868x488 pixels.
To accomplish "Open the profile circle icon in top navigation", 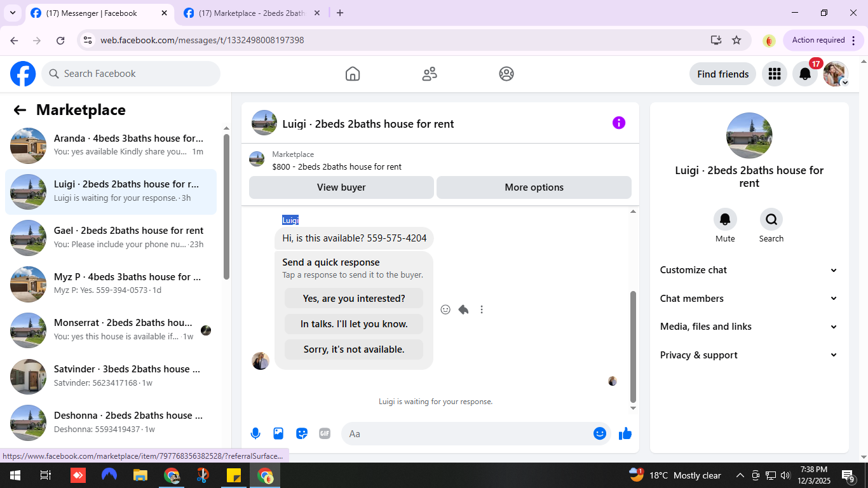I will point(506,74).
